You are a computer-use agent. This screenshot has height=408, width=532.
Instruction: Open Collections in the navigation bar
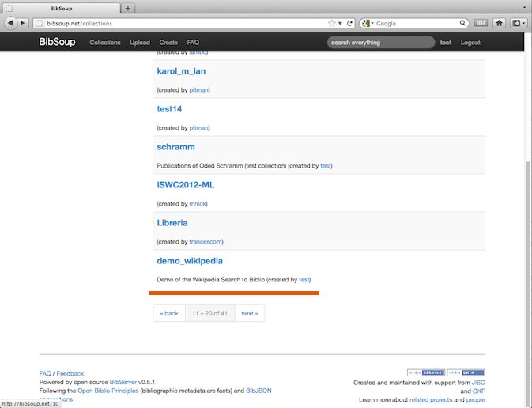(x=105, y=43)
